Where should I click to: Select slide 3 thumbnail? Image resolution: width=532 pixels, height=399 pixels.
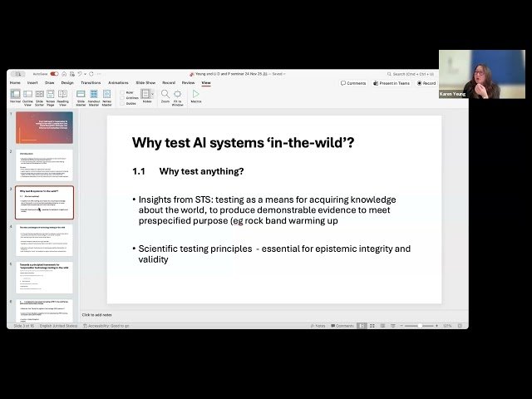(44, 203)
